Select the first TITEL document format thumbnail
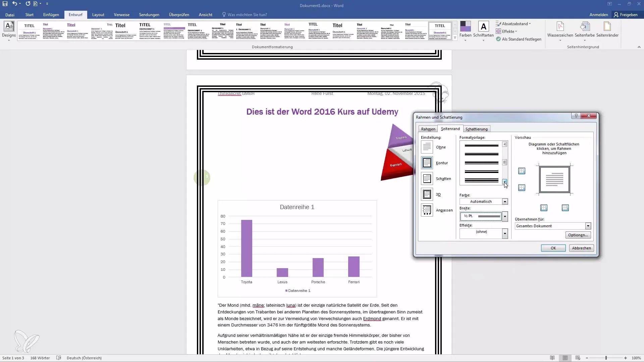This screenshot has height=362, width=644. pyautogui.click(x=29, y=31)
